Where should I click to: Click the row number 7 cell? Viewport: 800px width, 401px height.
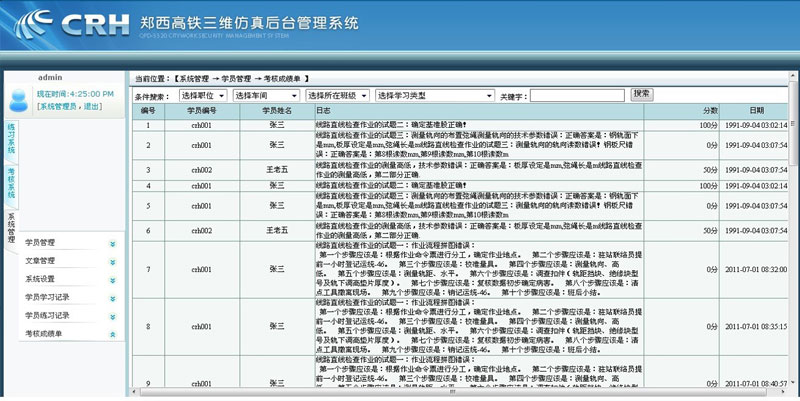(148, 269)
